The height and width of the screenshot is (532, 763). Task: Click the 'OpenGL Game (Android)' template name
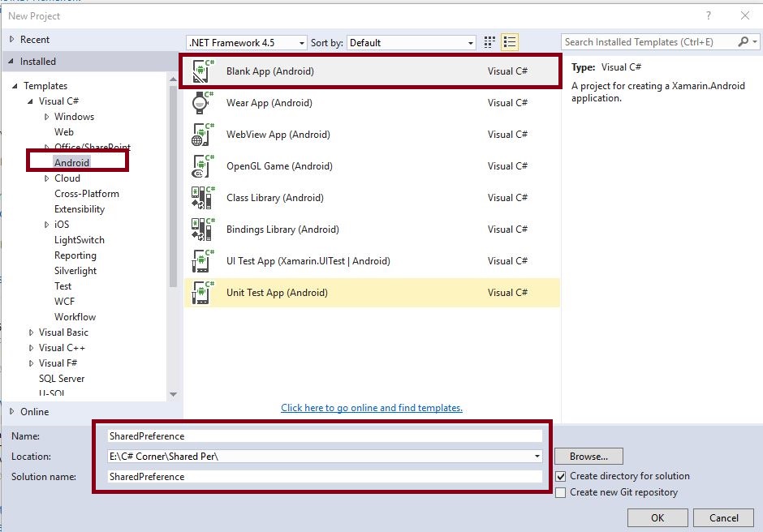(279, 165)
